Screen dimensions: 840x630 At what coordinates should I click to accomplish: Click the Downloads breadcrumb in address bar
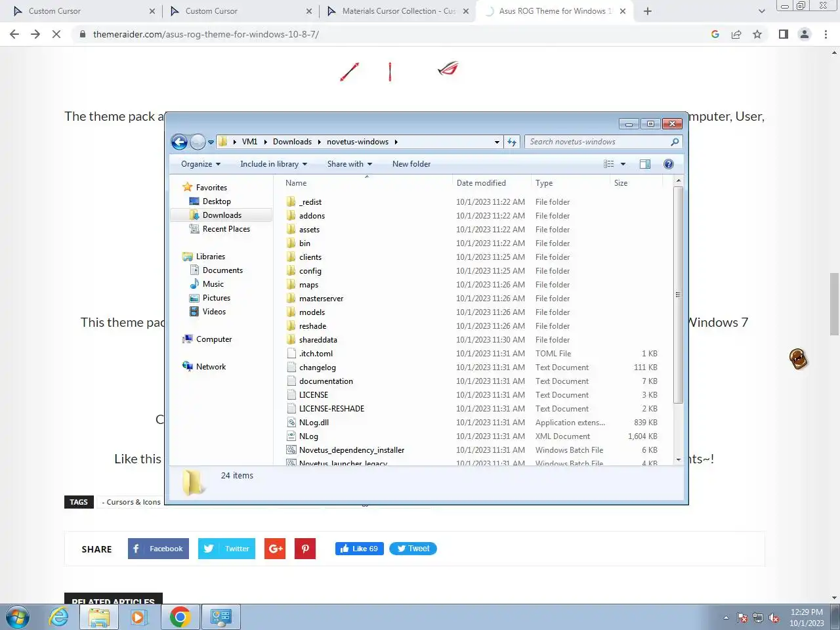(x=292, y=142)
